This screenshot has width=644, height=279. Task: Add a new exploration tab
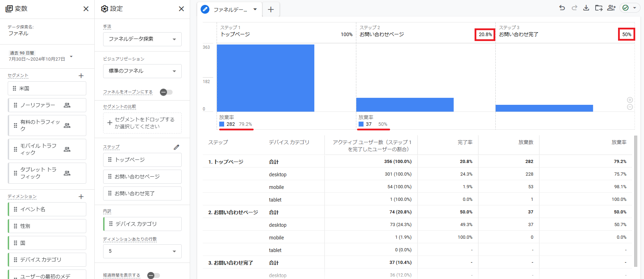pos(271,10)
